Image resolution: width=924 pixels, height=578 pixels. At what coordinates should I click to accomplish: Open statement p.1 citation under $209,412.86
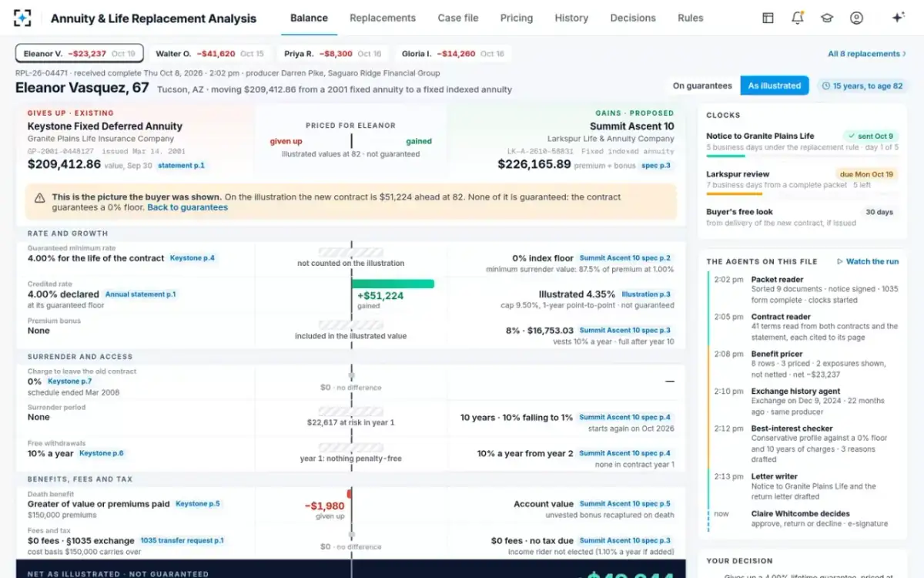click(182, 166)
